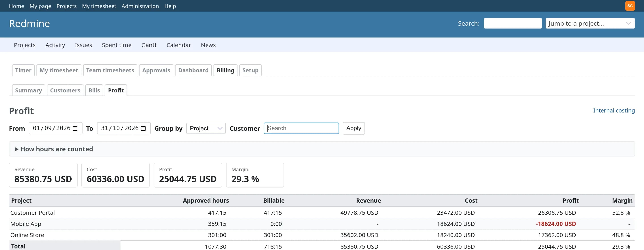The width and height of the screenshot is (644, 250).
Task: Open Projects in the top menu bar
Action: pyautogui.click(x=66, y=6)
